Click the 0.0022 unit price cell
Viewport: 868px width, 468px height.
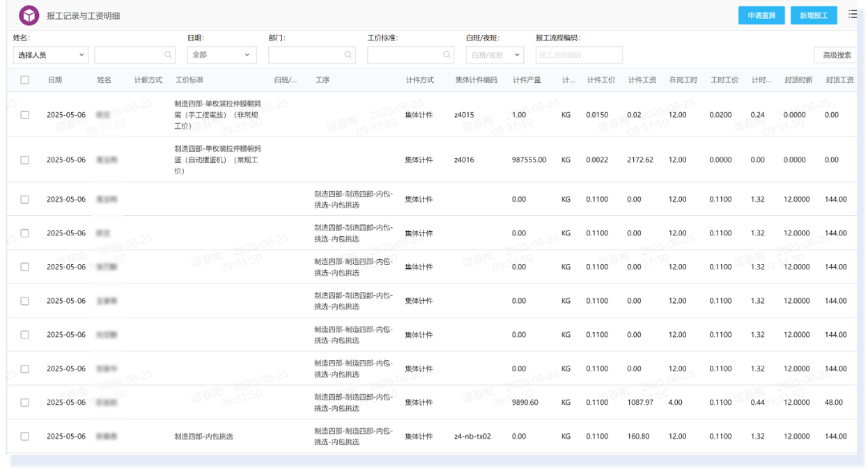click(x=597, y=160)
